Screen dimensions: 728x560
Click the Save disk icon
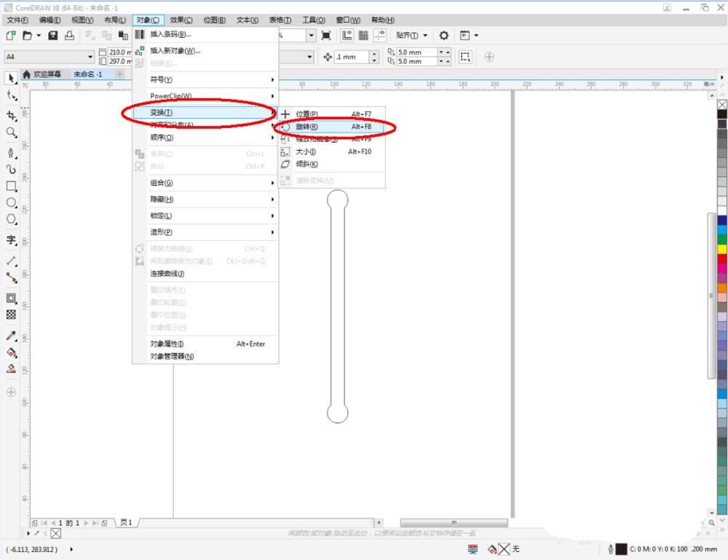52,35
